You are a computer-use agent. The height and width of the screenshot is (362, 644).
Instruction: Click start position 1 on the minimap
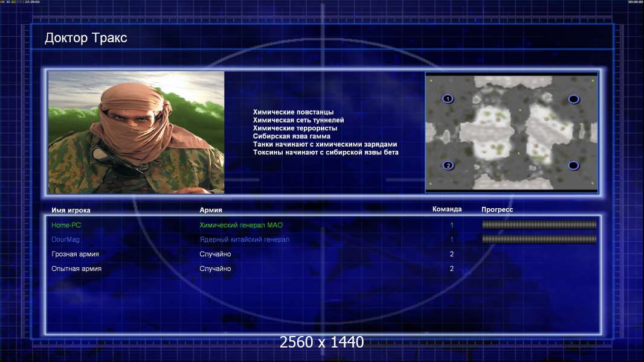coord(448,99)
